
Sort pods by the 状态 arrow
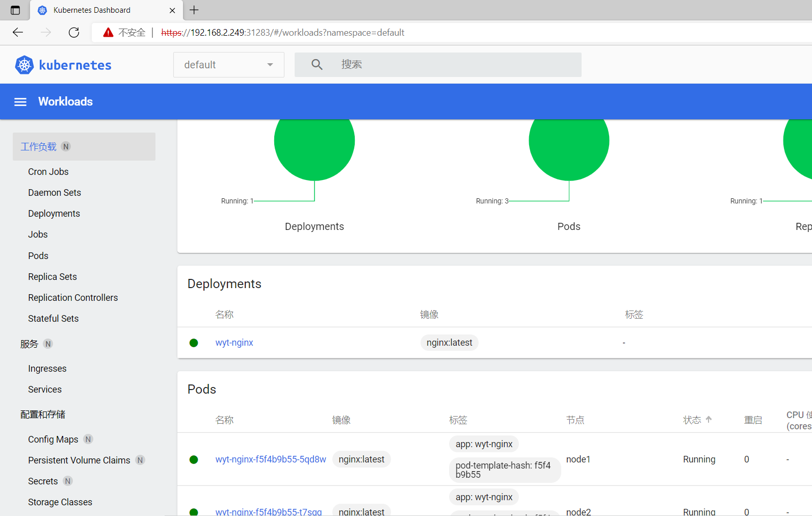coord(709,420)
